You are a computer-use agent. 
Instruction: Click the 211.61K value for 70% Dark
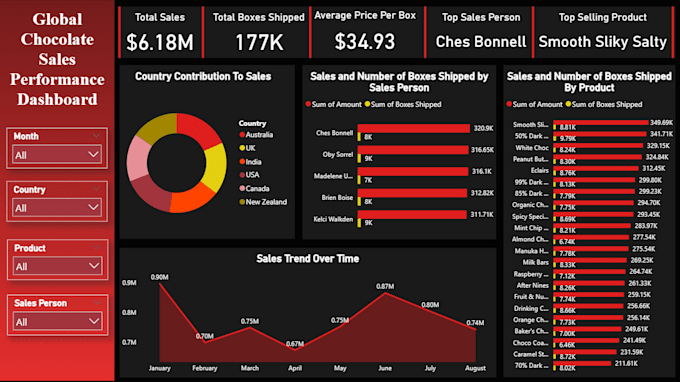click(626, 363)
